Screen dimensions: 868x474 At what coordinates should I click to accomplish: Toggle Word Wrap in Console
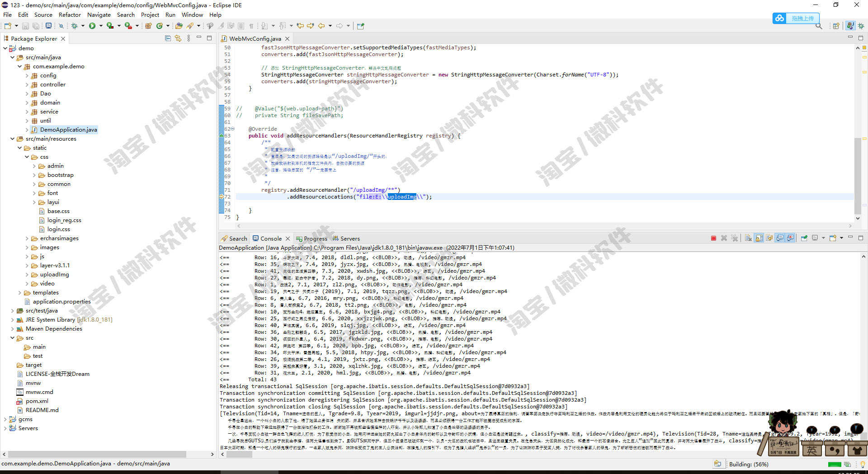pos(769,238)
